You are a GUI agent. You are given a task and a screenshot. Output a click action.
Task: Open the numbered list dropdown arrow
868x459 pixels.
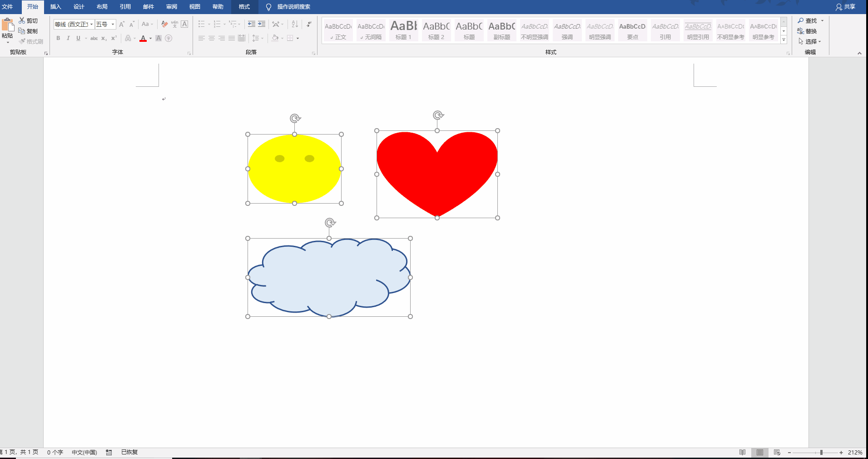coord(224,25)
